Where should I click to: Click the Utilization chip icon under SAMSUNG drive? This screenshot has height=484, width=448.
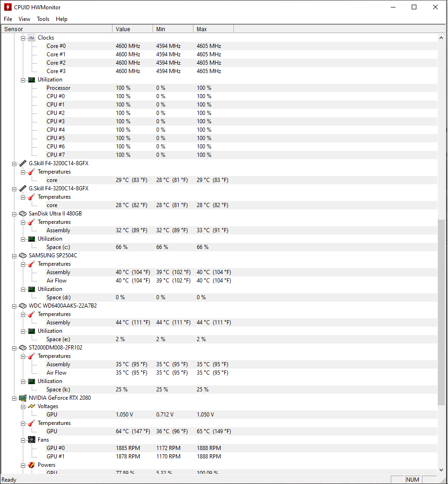tap(32, 289)
